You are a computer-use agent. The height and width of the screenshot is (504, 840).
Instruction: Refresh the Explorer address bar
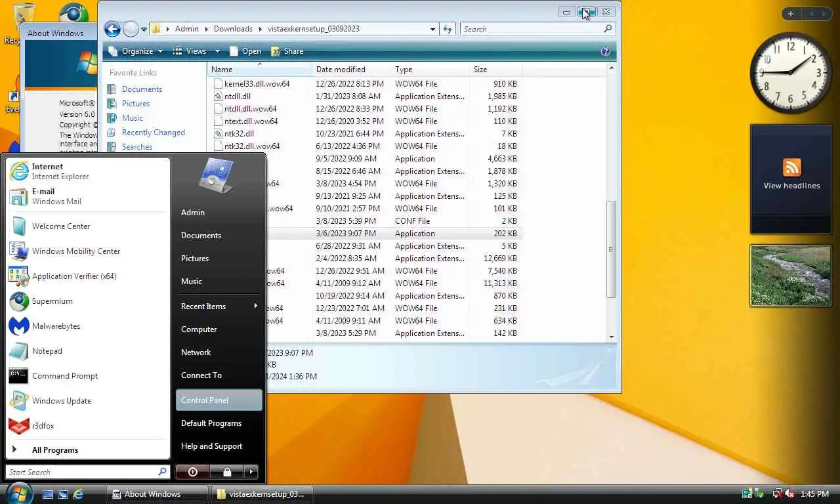click(448, 29)
